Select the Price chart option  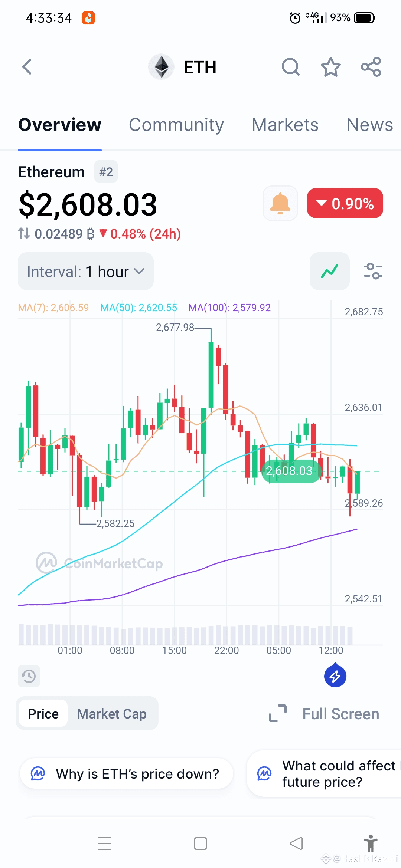coord(43,714)
